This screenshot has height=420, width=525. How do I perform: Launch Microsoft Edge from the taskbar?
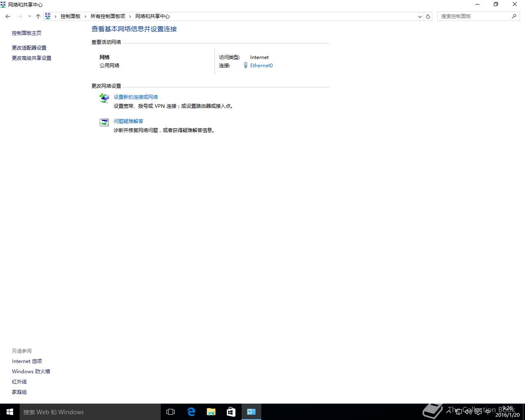coord(191,412)
